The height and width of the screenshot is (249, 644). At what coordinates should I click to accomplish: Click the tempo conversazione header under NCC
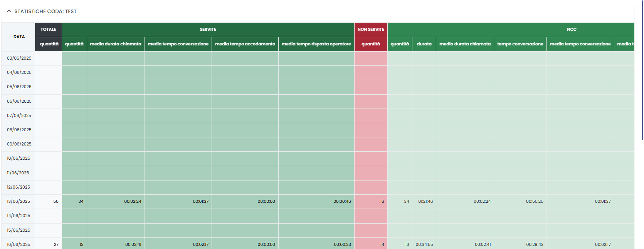(x=520, y=44)
